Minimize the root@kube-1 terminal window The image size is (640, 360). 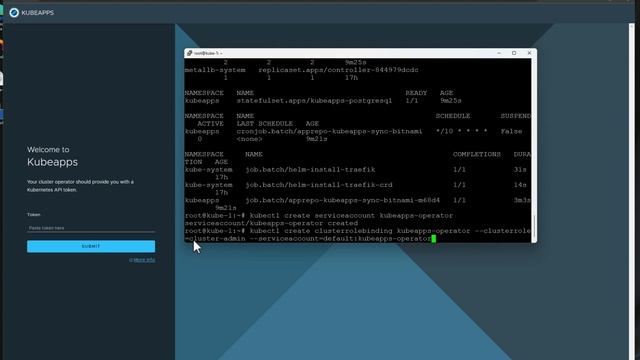pos(499,53)
